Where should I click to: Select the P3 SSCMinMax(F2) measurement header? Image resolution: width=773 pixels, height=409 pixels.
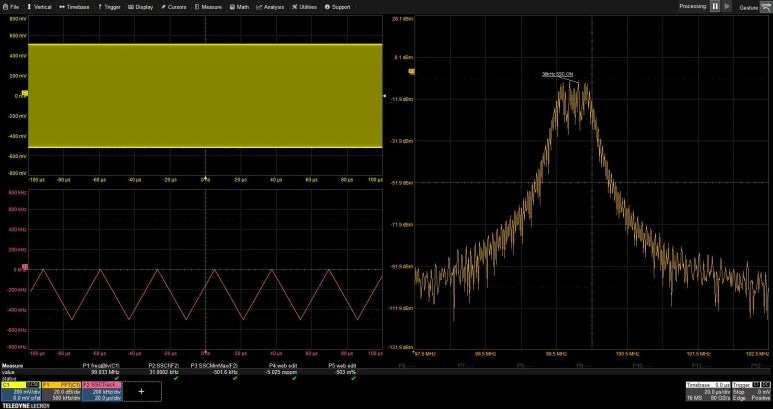coord(214,366)
